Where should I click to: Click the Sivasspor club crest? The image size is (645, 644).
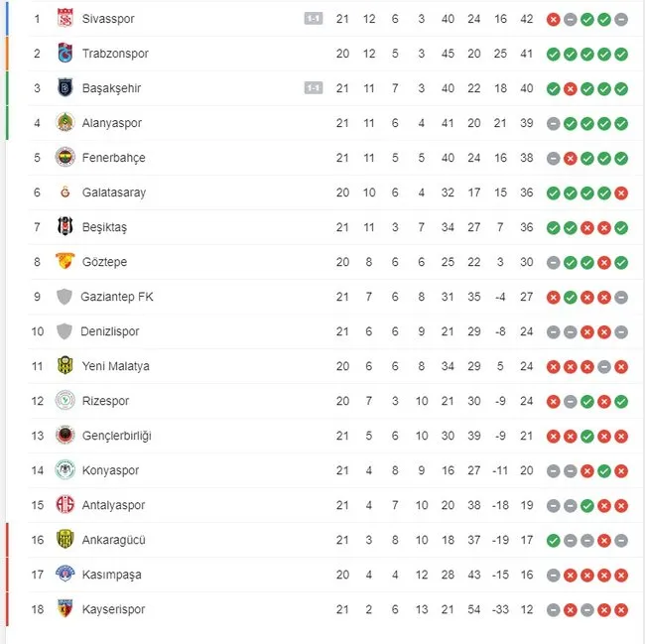[65, 19]
